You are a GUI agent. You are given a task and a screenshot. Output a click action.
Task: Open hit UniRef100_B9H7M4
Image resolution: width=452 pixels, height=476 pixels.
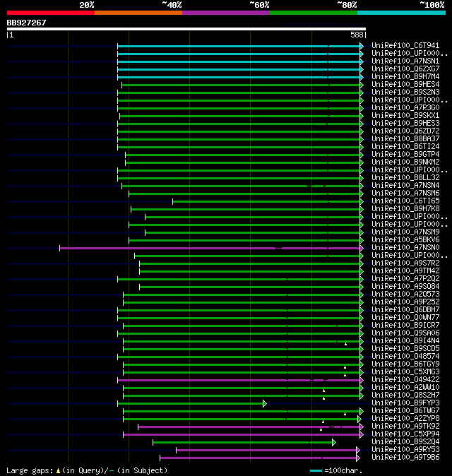405,76
